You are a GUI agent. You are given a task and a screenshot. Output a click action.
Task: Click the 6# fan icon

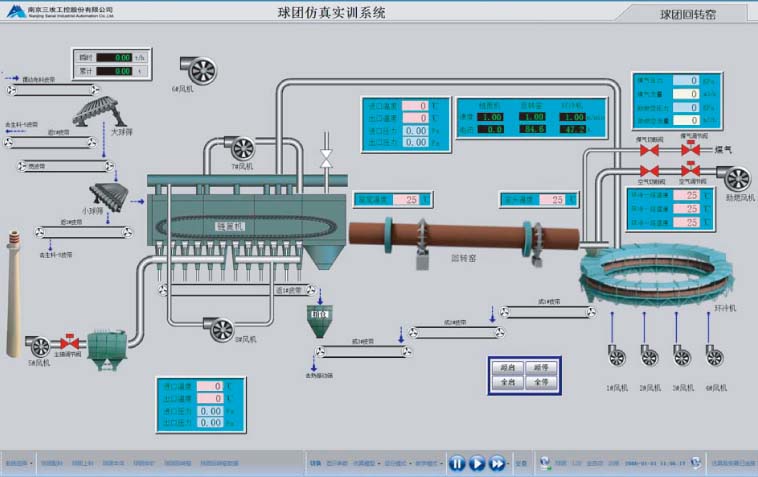[201, 68]
